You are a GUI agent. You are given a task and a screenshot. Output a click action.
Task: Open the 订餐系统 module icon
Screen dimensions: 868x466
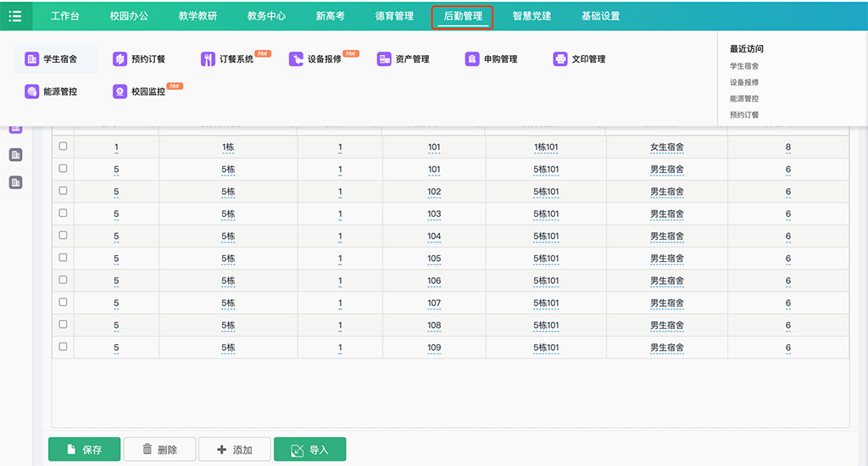pos(209,59)
